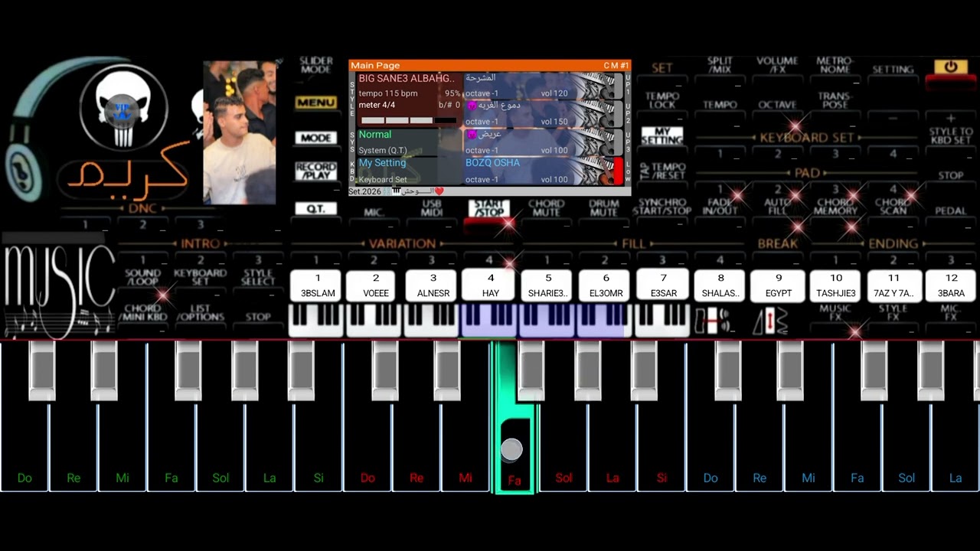This screenshot has height=551, width=980.
Task: Open the Q.T. button
Action: [316, 208]
